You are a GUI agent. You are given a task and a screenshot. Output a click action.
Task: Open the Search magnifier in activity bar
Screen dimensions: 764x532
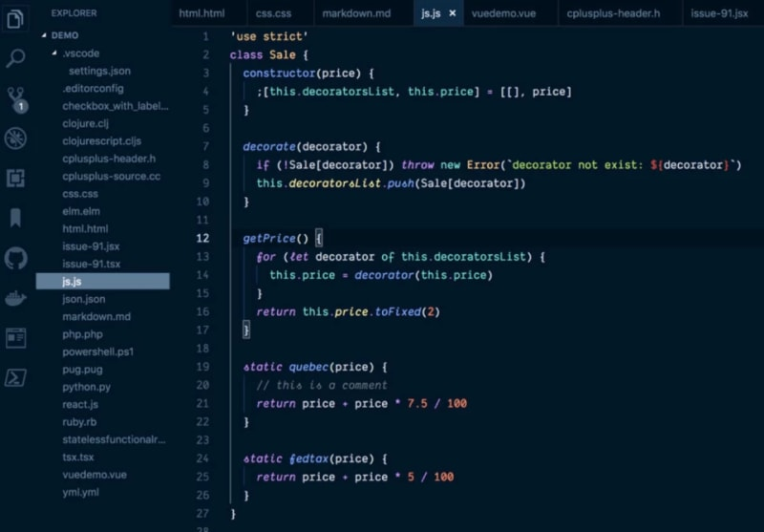15,58
